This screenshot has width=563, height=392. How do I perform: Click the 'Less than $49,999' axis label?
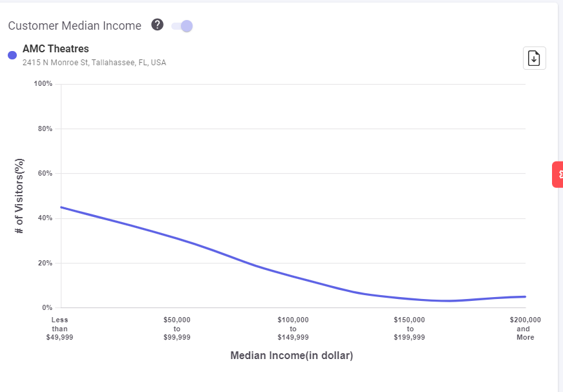click(x=60, y=328)
